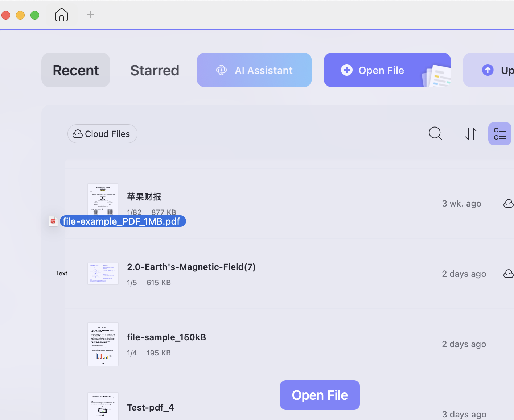Open the file-sample_150kB thumbnail
514x420 pixels.
103,344
